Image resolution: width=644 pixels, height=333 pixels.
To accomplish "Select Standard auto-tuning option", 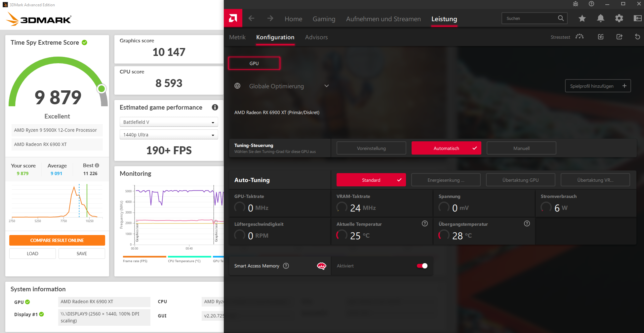I will [371, 180].
